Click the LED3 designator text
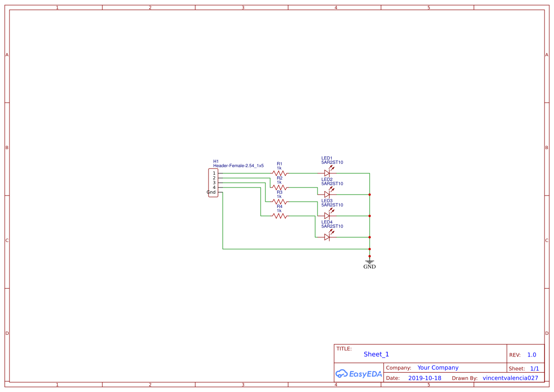 coord(327,201)
